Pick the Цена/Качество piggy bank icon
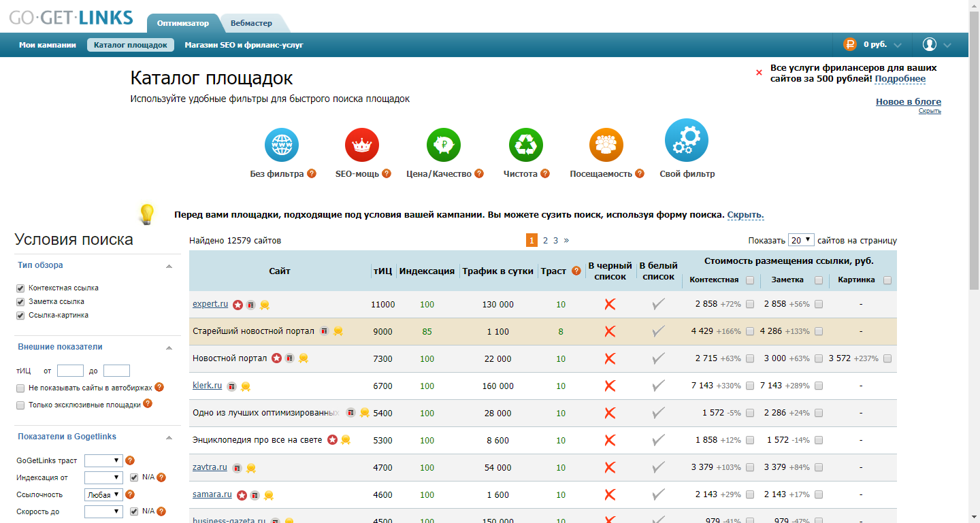980x523 pixels. tap(444, 144)
